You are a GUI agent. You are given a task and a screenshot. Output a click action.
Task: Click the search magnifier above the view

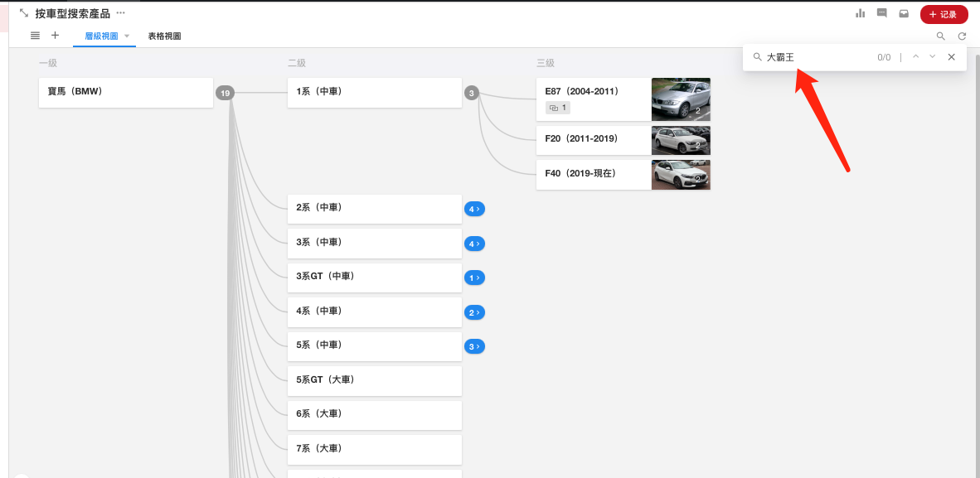[940, 36]
